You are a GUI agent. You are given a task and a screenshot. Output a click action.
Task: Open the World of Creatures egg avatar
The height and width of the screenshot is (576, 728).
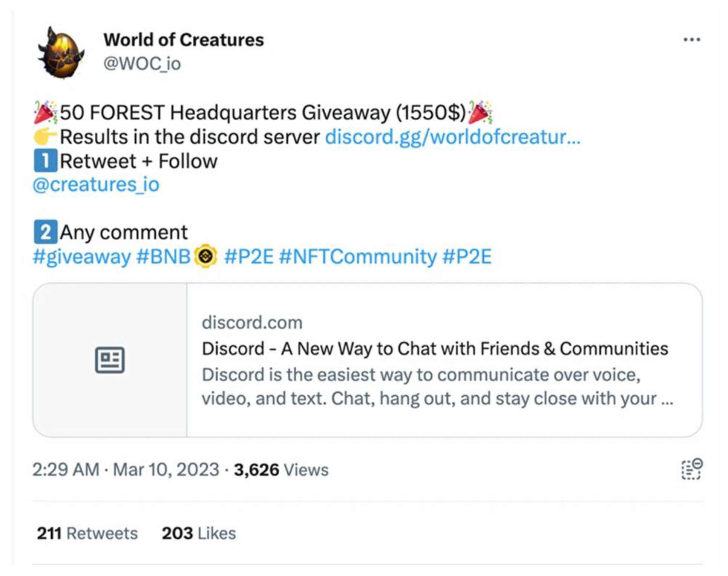click(61, 54)
